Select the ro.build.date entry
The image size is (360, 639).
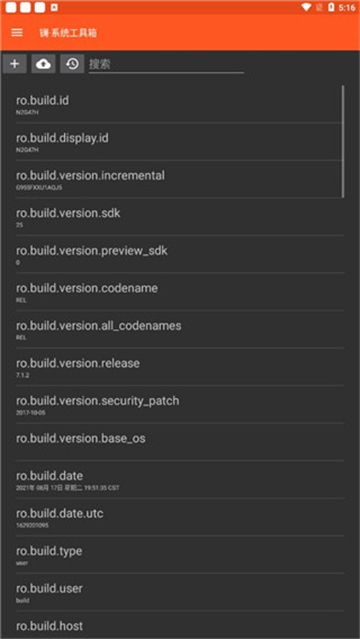(x=179, y=479)
